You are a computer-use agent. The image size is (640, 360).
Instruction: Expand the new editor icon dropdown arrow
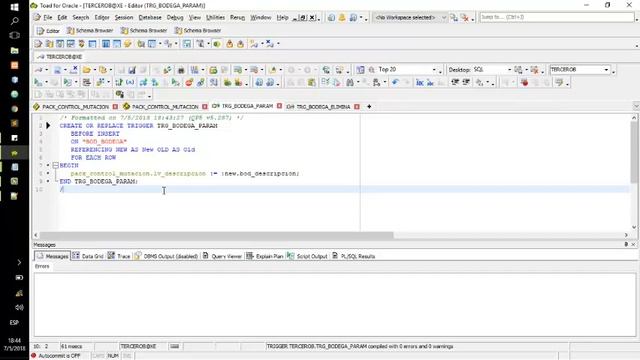(65, 70)
